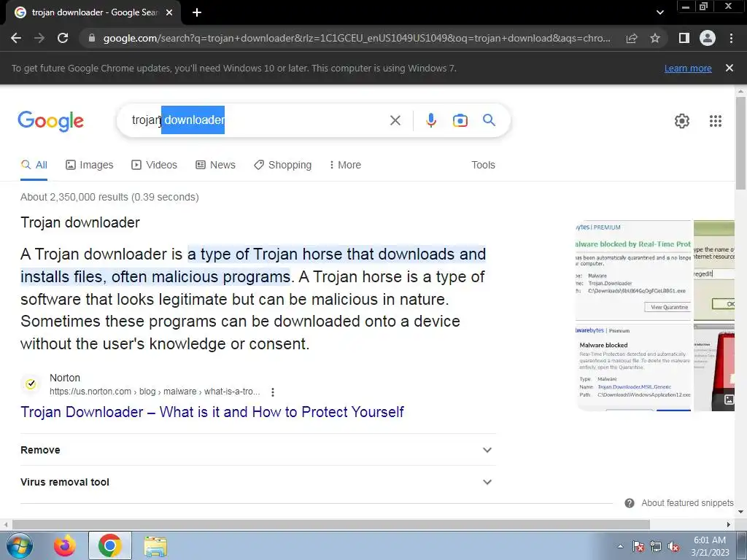This screenshot has height=560, width=747.
Task: Click the Chrome taskbar icon
Action: (x=110, y=545)
